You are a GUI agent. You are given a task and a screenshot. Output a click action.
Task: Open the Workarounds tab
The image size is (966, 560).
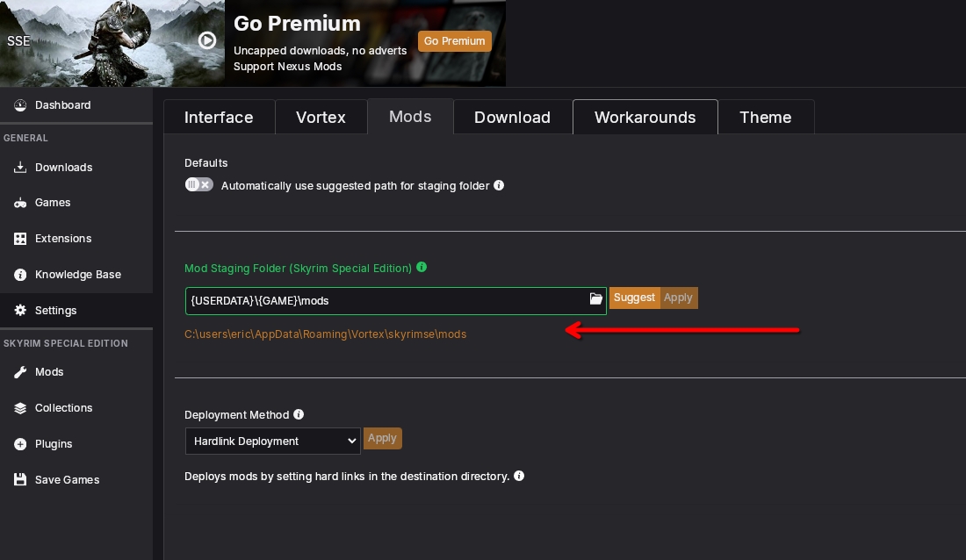pyautogui.click(x=645, y=117)
